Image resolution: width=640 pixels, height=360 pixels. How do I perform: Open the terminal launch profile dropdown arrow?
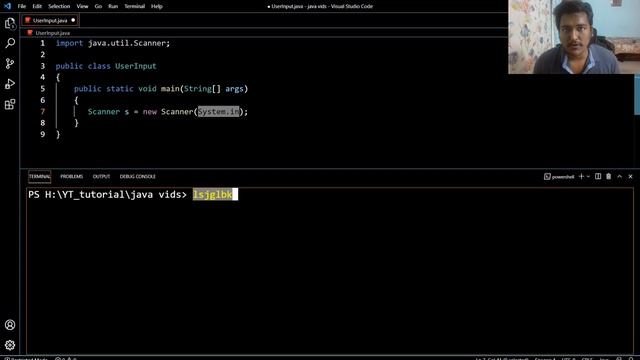pos(588,177)
